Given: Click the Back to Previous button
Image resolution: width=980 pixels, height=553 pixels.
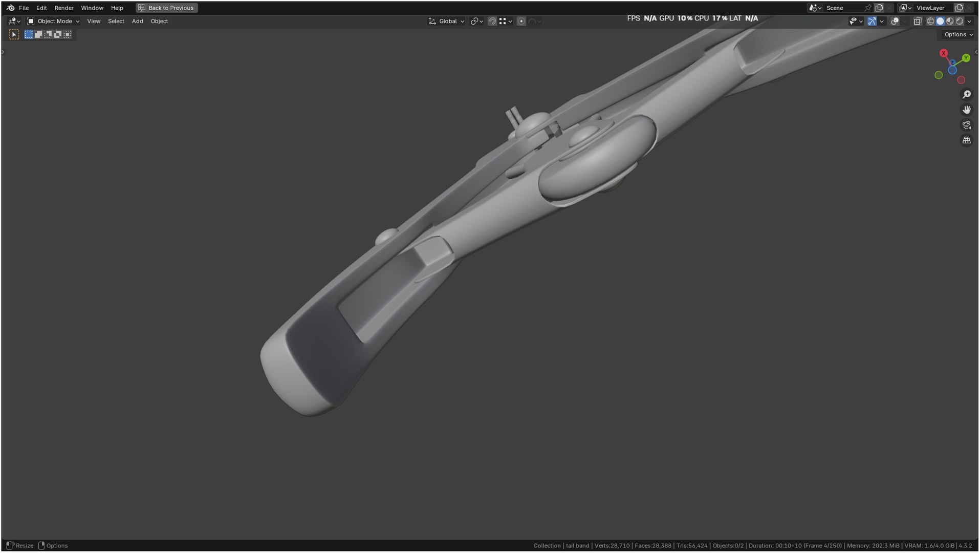Looking at the screenshot, I should [x=166, y=8].
